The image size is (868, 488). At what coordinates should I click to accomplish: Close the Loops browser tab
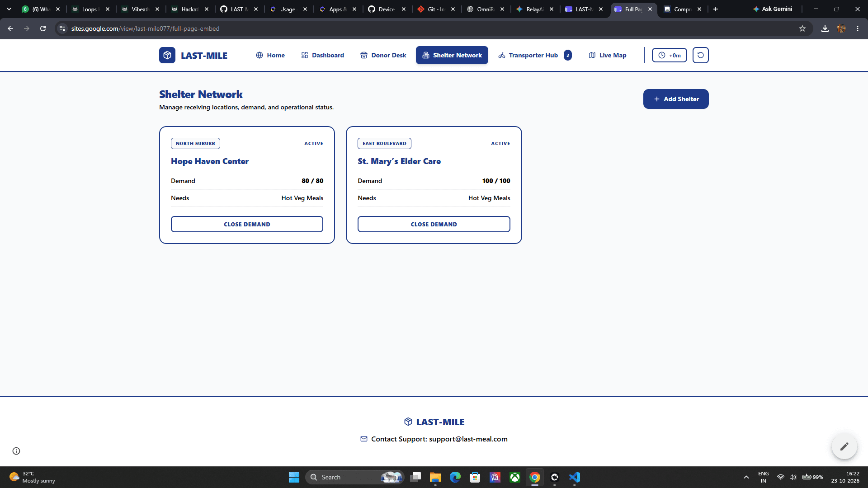[x=108, y=9]
